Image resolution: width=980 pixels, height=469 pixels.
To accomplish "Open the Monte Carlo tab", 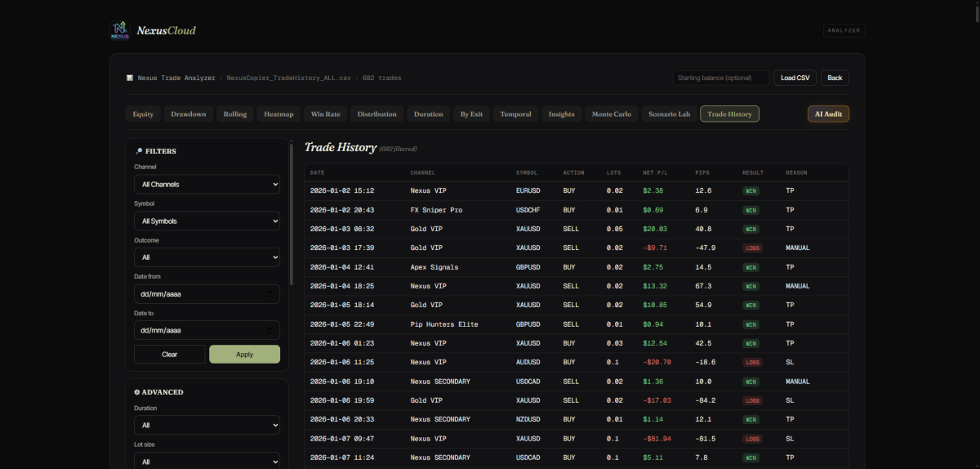I will (x=612, y=114).
